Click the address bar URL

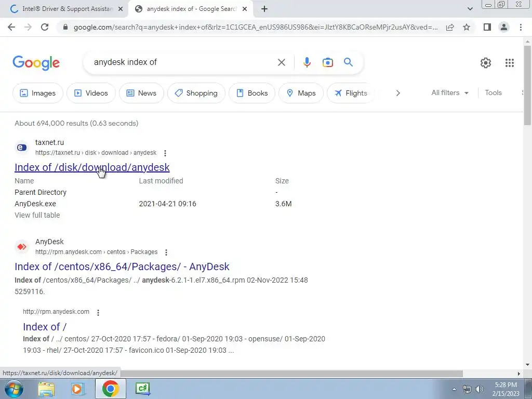point(256,27)
